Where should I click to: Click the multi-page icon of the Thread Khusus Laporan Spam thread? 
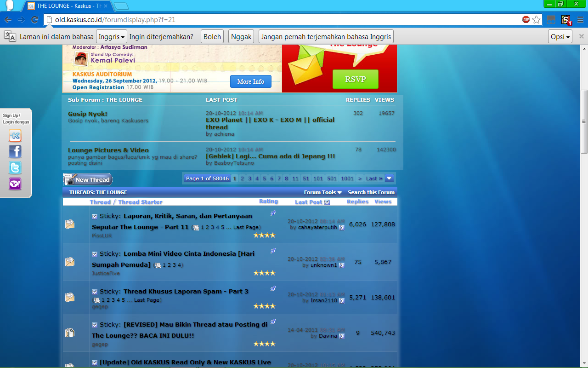click(x=97, y=300)
